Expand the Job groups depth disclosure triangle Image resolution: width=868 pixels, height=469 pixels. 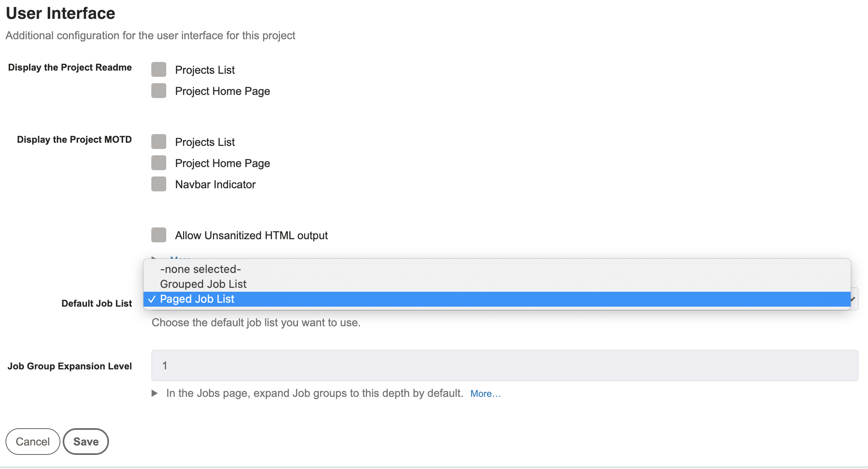(154, 393)
